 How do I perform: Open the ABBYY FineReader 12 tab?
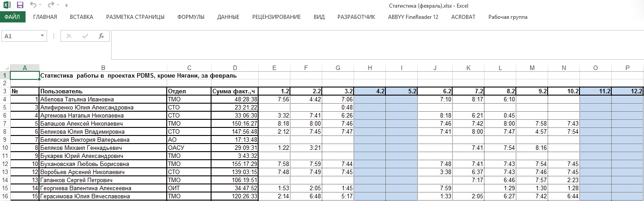pyautogui.click(x=413, y=17)
